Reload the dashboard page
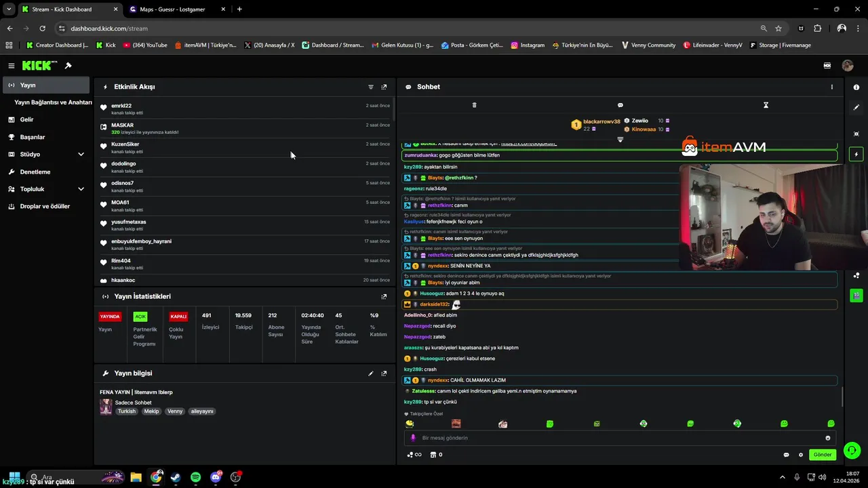This screenshot has height=488, width=868. (x=42, y=28)
